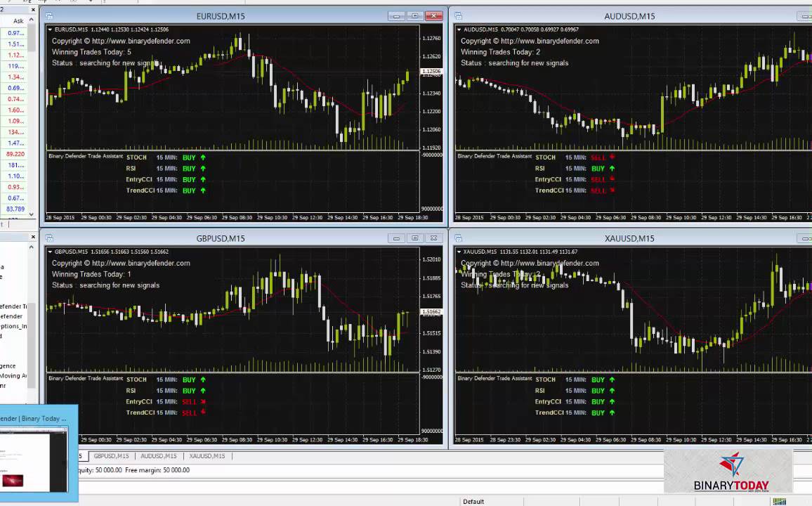Image resolution: width=812 pixels, height=506 pixels.
Task: Open the EURUSD,M15 chart window system icon
Action: pyautogui.click(x=49, y=16)
